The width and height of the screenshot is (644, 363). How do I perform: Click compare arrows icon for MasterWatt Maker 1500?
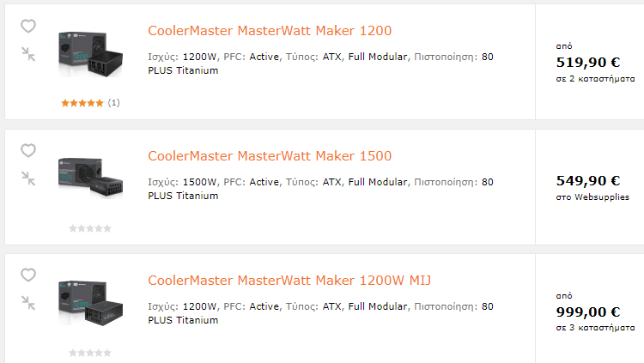point(28,178)
